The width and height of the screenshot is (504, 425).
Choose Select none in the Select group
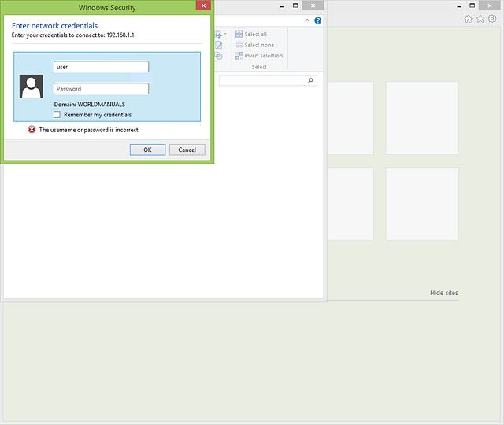259,45
